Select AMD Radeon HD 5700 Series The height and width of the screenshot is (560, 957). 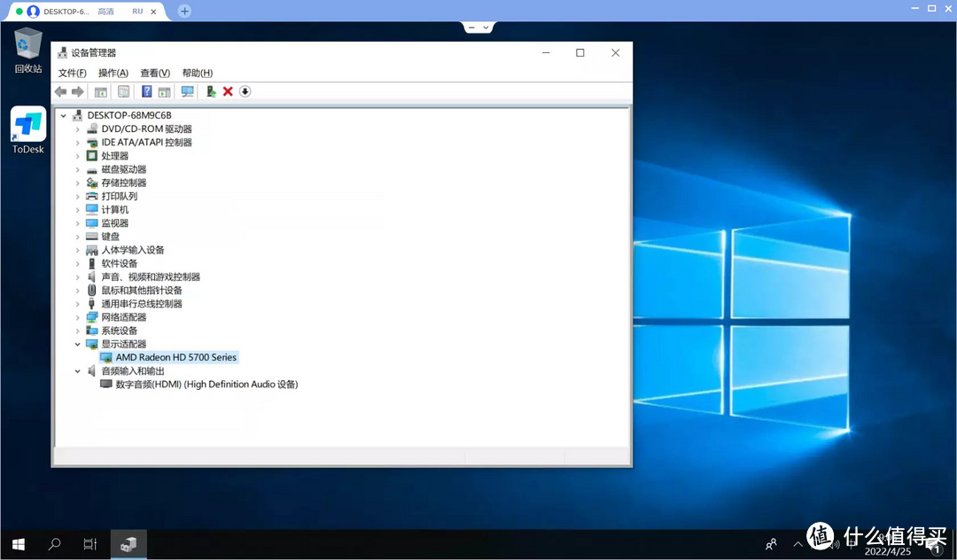click(175, 357)
